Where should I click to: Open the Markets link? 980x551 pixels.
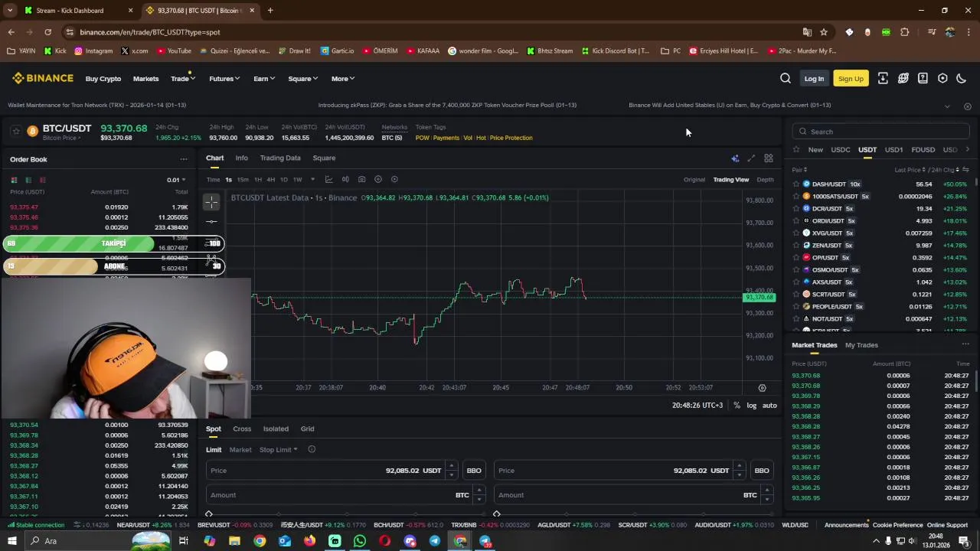(145, 79)
